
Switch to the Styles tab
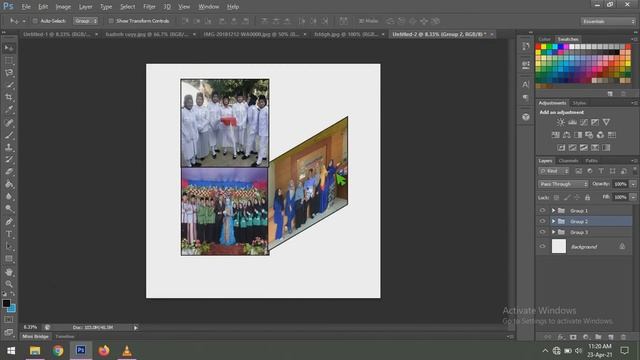[x=579, y=103]
